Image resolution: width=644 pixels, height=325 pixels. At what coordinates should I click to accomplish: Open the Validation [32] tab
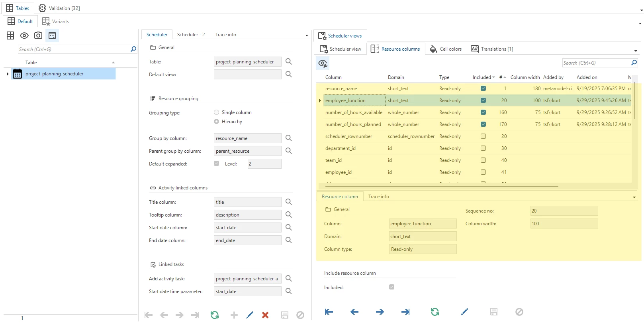[59, 8]
